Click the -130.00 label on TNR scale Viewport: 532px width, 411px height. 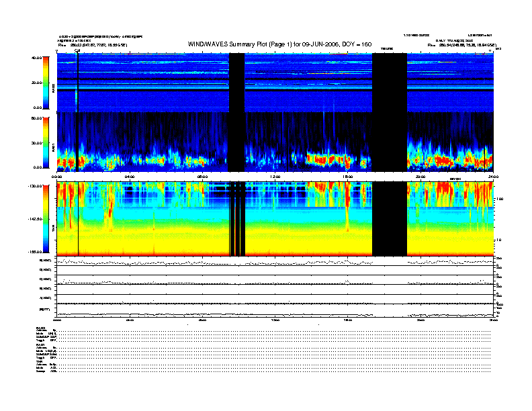35,186
